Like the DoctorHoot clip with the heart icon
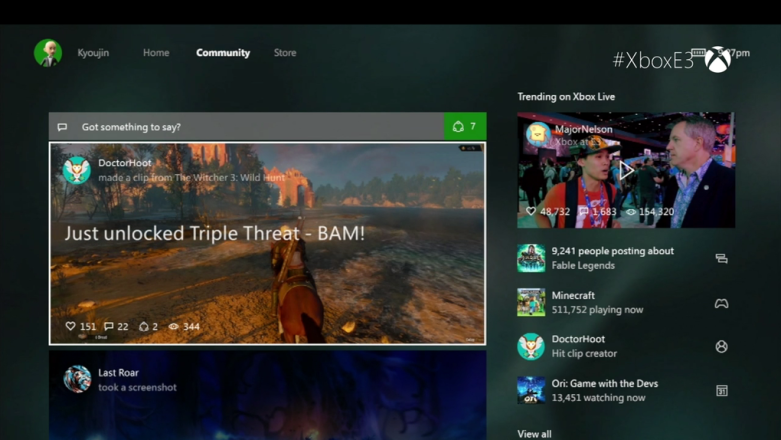The height and width of the screenshot is (440, 781). coord(70,326)
